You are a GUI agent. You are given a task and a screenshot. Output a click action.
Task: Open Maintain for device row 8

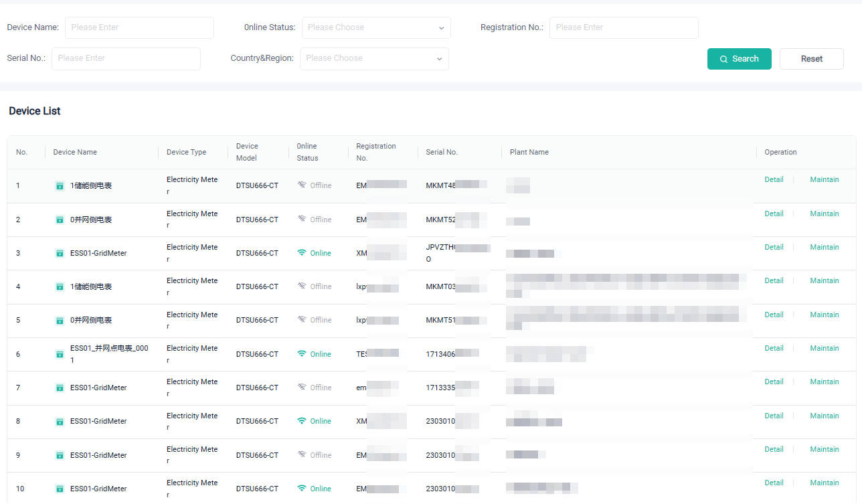click(x=825, y=416)
